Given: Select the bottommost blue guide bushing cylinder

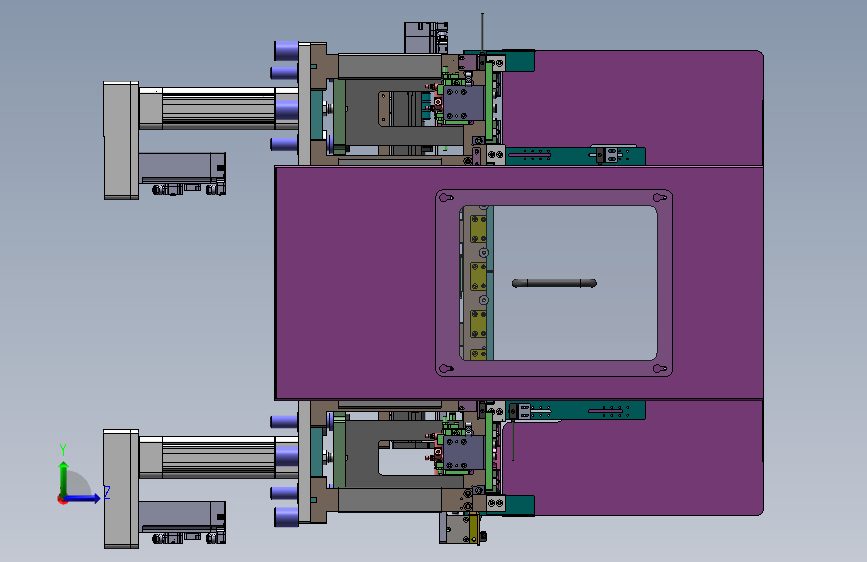Looking at the screenshot, I should tap(286, 517).
